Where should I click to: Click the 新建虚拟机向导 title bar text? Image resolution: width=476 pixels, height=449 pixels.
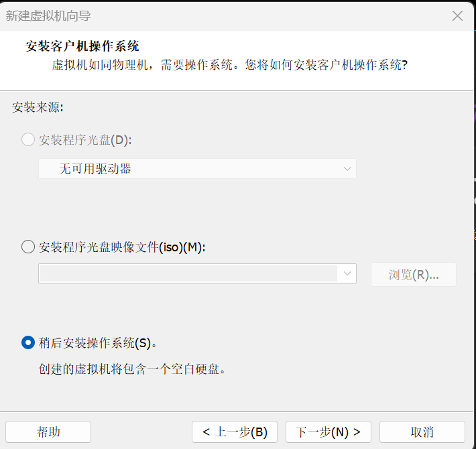(x=48, y=15)
